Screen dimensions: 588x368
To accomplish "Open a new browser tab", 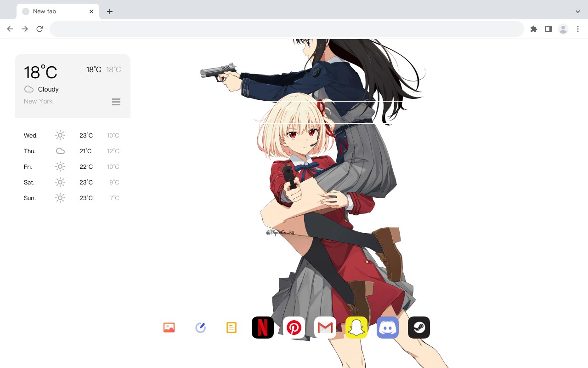I will [109, 11].
